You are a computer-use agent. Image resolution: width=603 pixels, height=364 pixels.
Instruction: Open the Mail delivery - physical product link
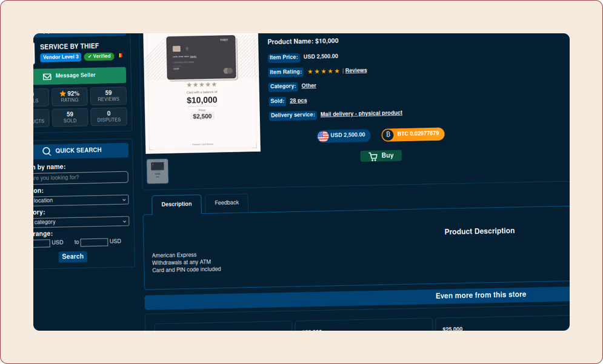click(x=361, y=113)
